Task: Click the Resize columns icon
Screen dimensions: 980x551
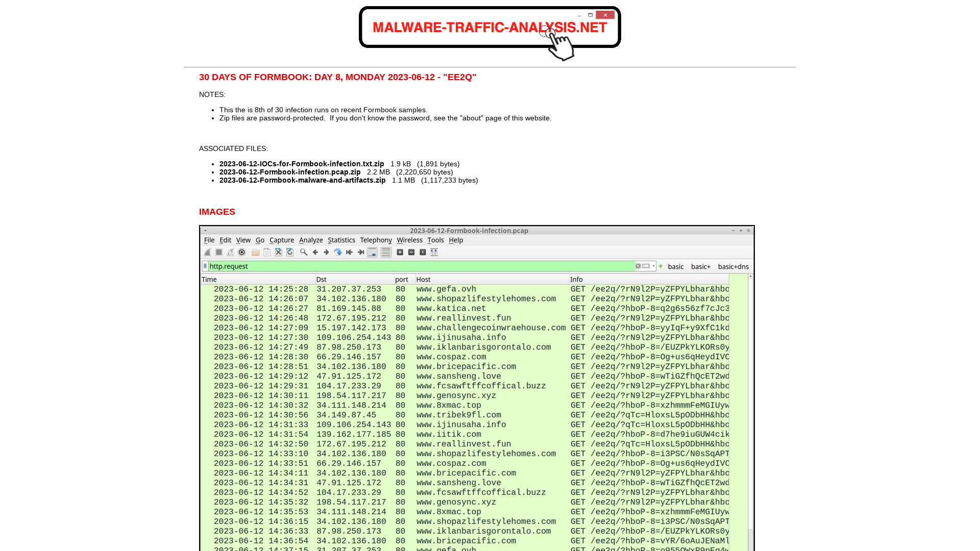Action: pyautogui.click(x=434, y=253)
